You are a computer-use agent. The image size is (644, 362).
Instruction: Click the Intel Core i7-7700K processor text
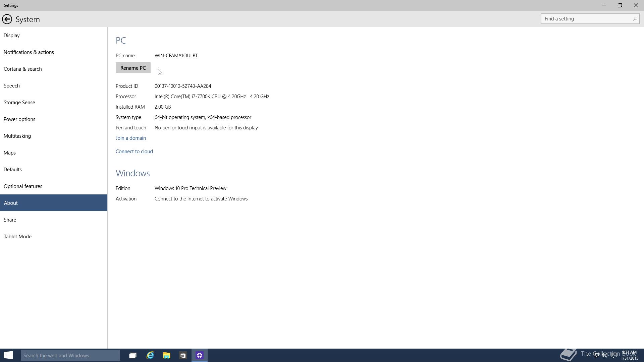click(212, 97)
